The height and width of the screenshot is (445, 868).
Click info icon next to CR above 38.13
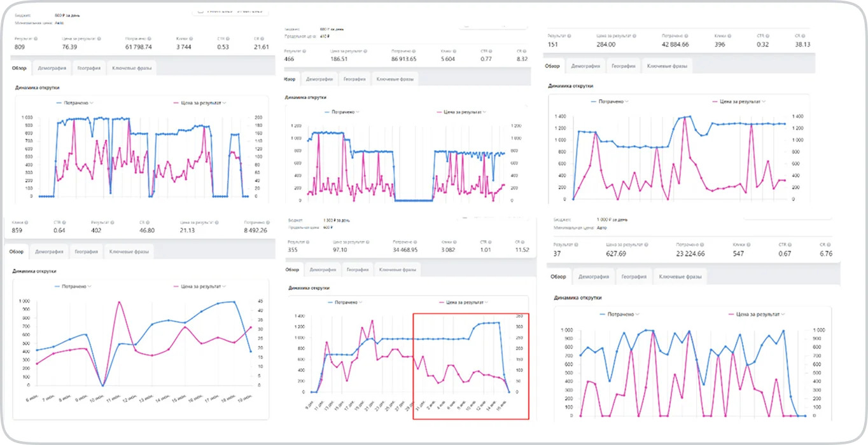point(804,36)
